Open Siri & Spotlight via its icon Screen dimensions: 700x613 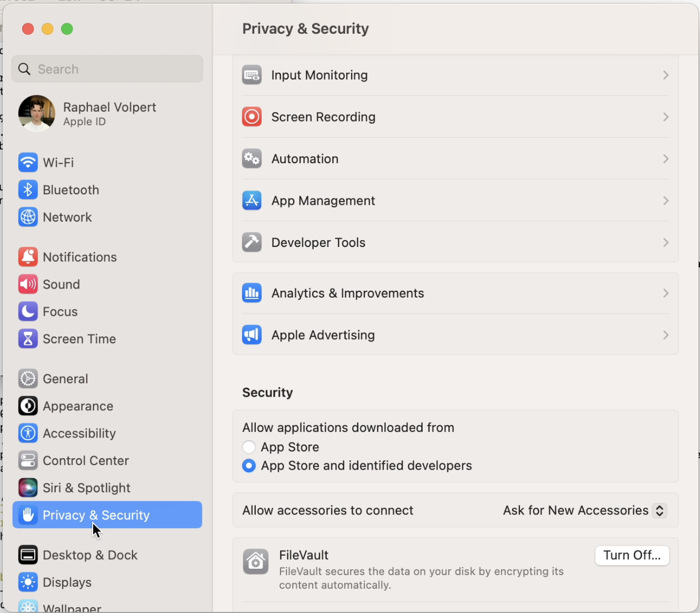tap(28, 488)
